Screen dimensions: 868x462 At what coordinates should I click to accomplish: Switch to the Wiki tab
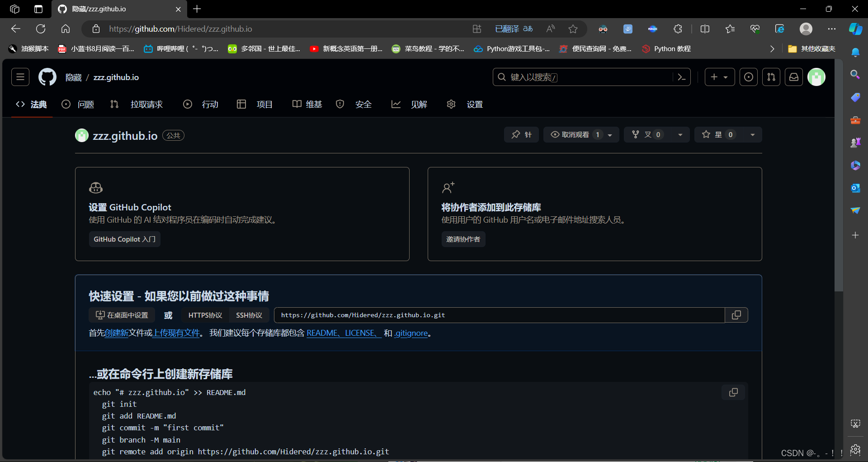(307, 105)
